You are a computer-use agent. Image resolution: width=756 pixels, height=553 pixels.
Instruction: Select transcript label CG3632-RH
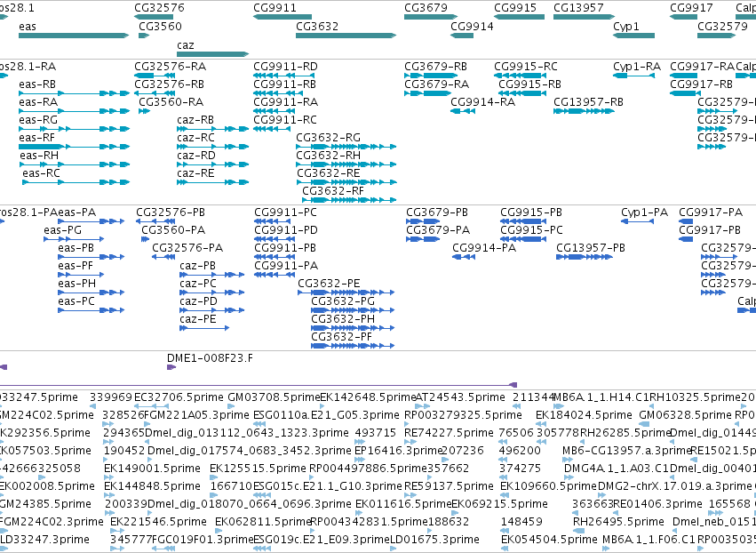click(x=328, y=156)
